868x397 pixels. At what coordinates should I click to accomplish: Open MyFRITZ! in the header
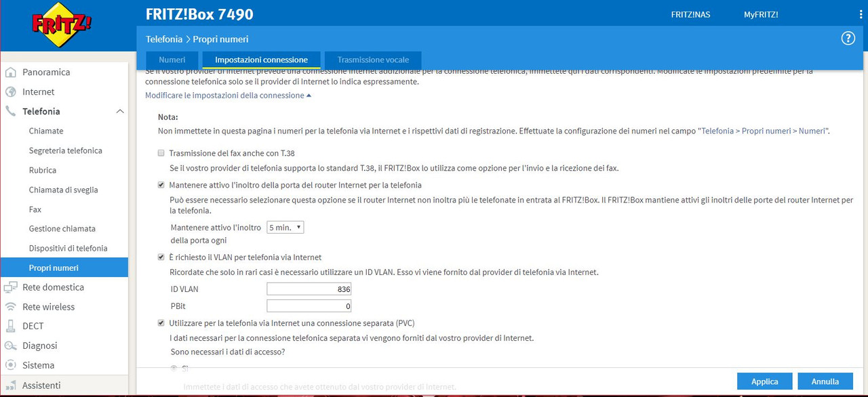pyautogui.click(x=761, y=14)
